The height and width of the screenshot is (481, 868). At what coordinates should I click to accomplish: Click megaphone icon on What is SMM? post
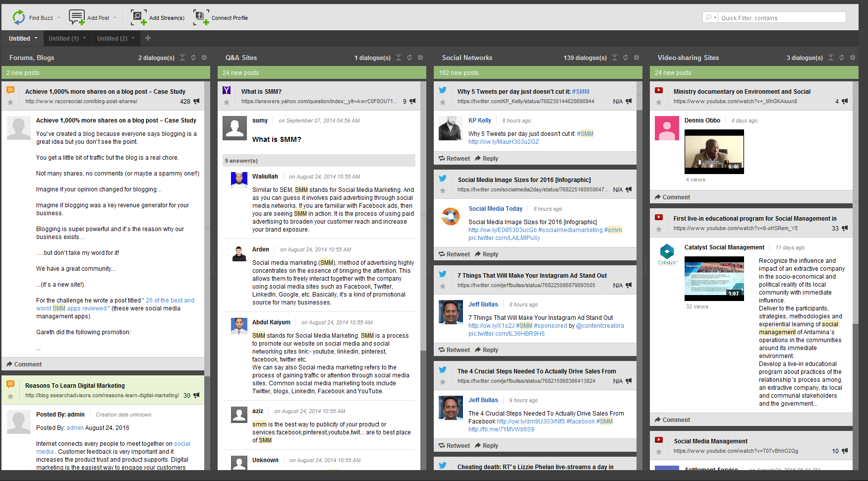(412, 101)
